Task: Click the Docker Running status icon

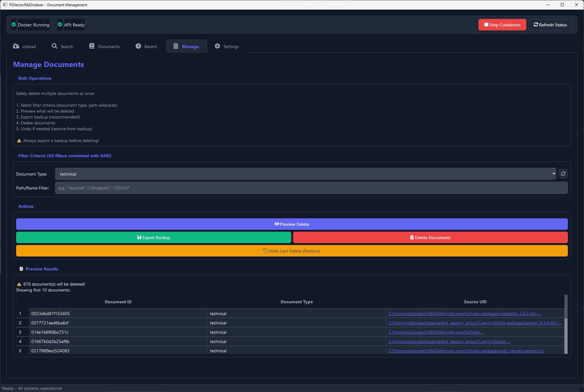Action: pos(13,24)
